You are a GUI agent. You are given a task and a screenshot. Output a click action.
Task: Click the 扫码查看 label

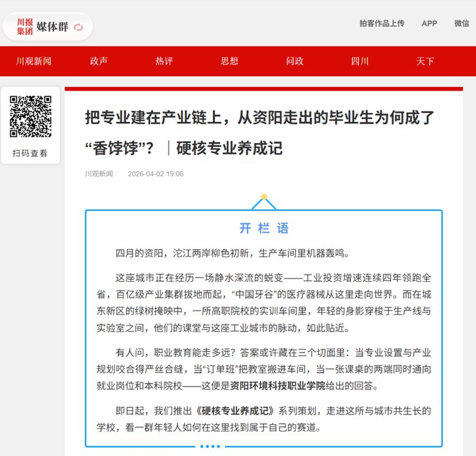click(x=30, y=153)
